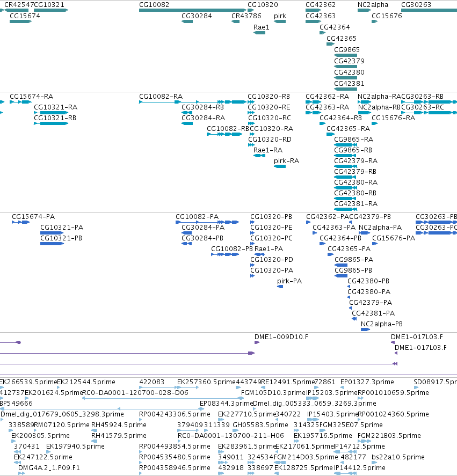Select protein CG15674-PA
The image size is (457, 476).
click(x=20, y=222)
